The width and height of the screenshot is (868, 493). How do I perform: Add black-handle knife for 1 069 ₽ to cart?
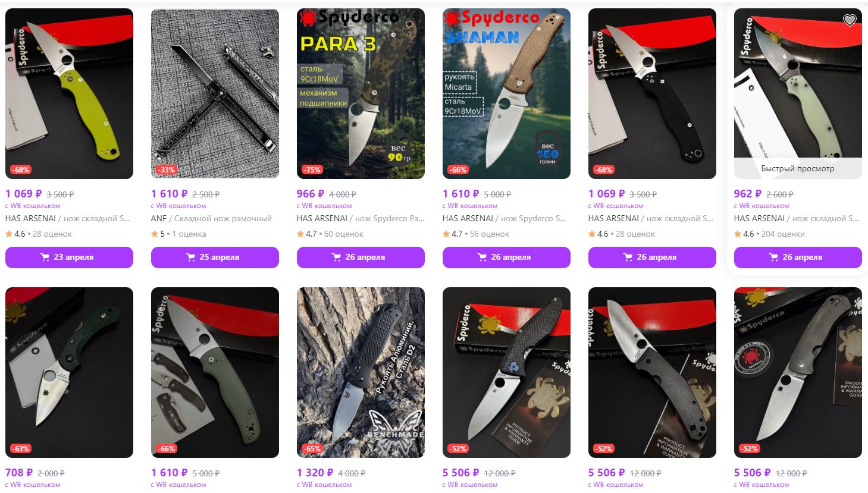click(652, 258)
